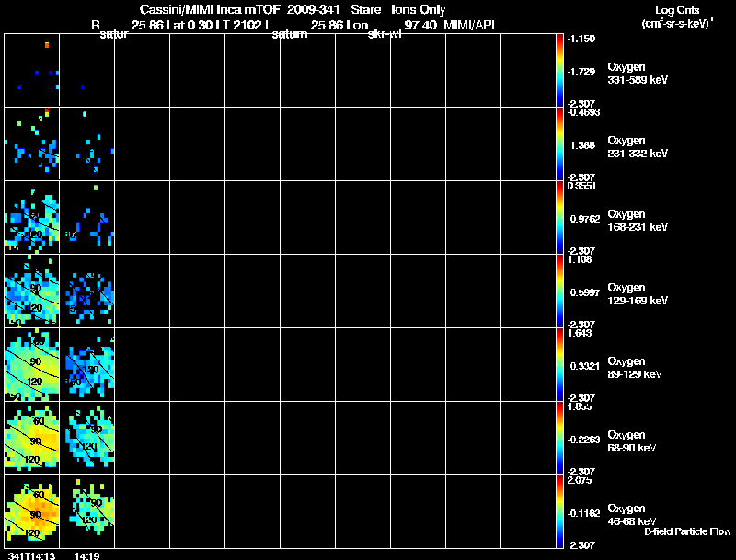Click the color bar for Oxygen 231-332 keV

point(559,144)
